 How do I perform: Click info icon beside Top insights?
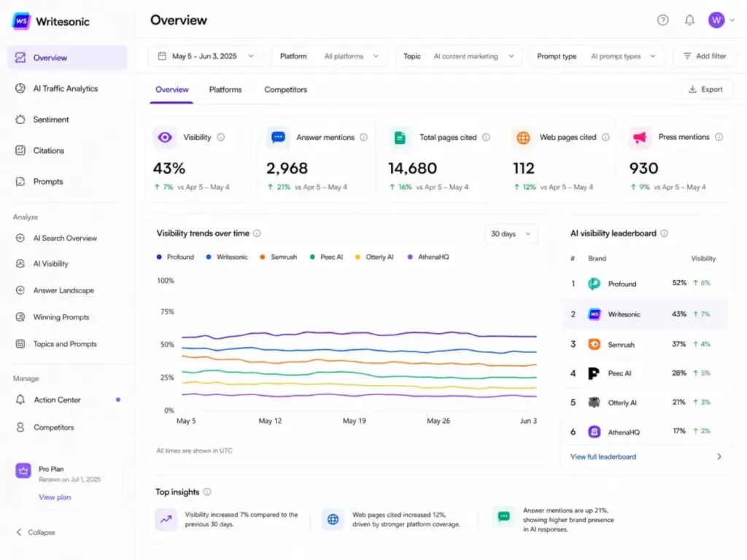click(207, 492)
